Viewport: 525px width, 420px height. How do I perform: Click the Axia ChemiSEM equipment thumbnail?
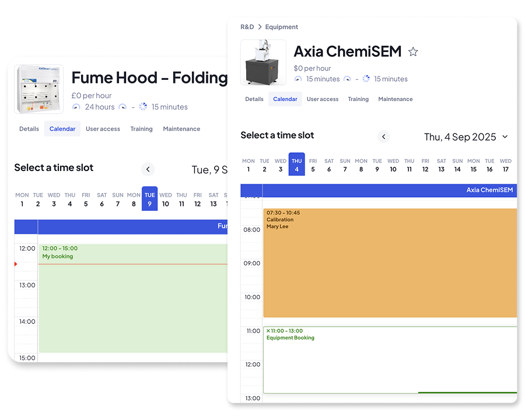click(x=264, y=62)
